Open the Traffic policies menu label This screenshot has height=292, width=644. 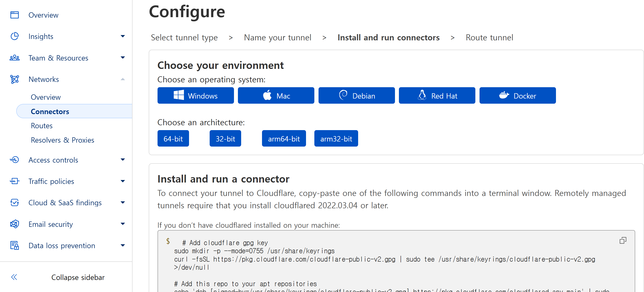coord(51,181)
